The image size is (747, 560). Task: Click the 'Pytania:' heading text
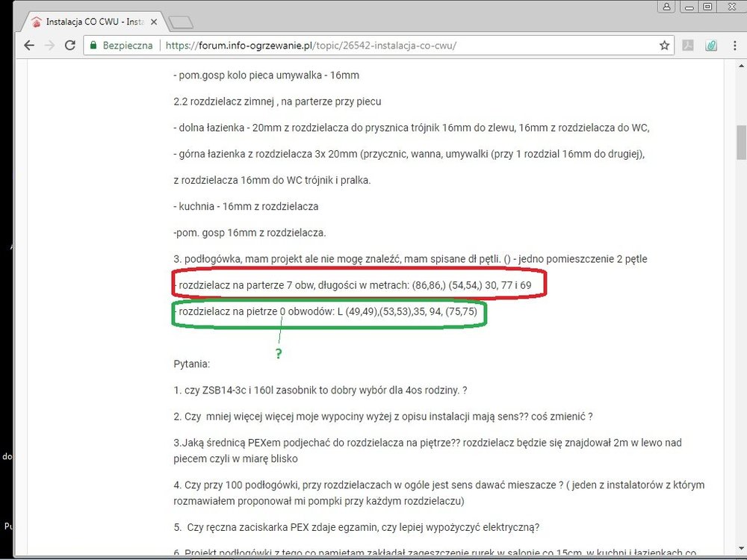191,364
